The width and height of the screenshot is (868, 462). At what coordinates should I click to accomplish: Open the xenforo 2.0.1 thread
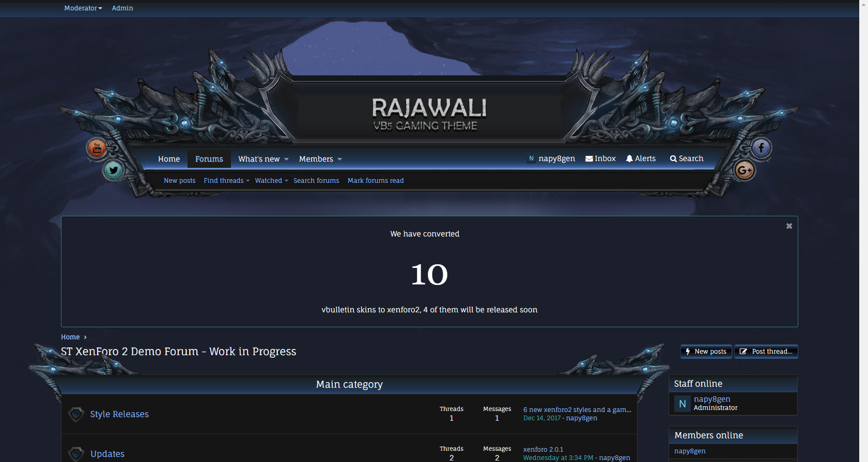point(543,450)
